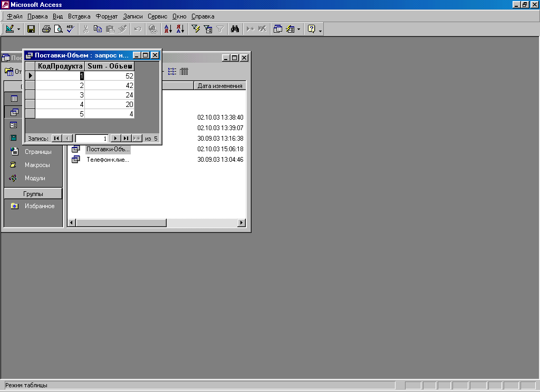This screenshot has height=392, width=540.
Task: Switch database window to details view
Action: coord(184,71)
